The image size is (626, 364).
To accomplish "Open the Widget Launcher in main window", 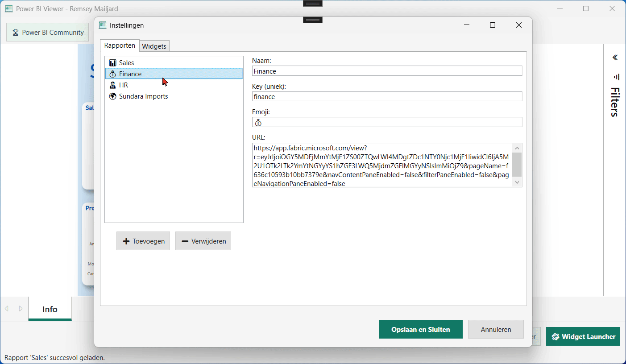I will tap(583, 337).
